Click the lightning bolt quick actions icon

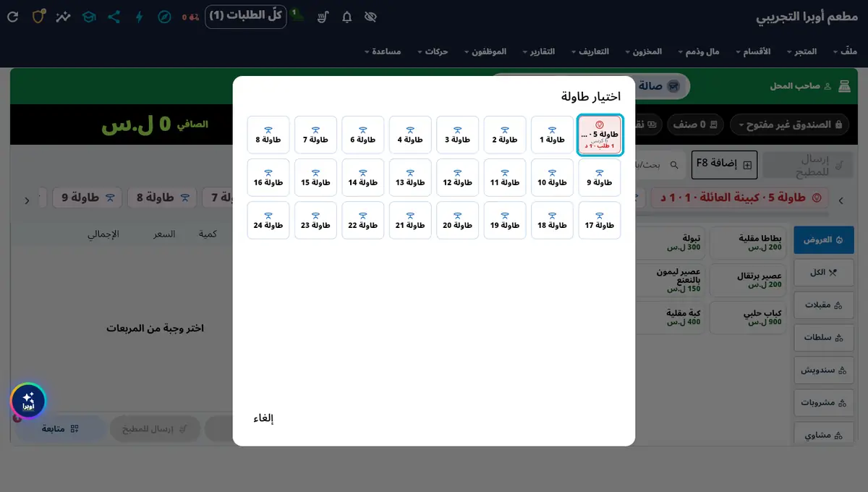(x=140, y=17)
